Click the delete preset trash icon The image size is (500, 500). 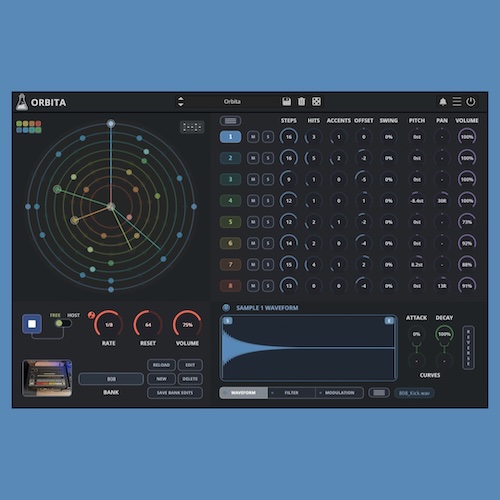[301, 102]
